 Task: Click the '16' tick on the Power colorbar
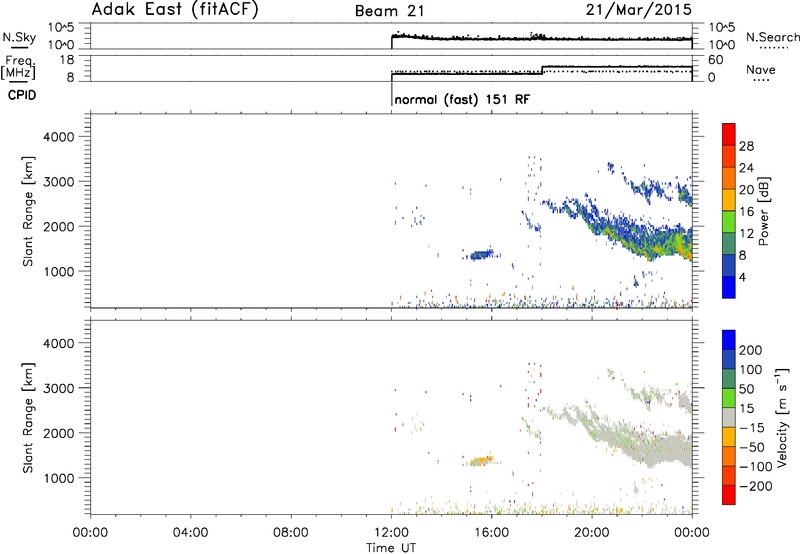746,212
